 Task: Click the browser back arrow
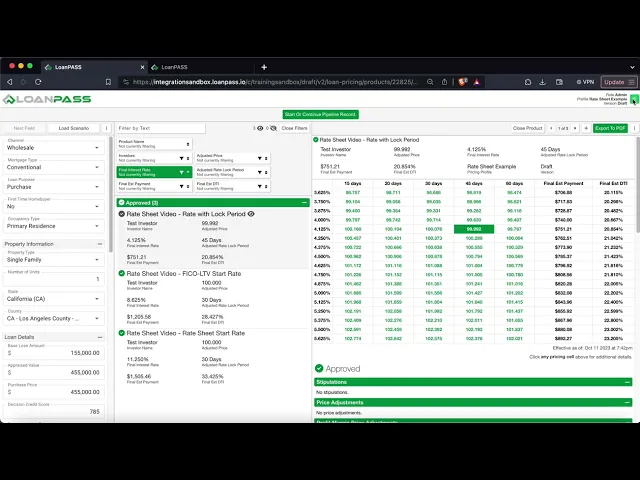[10, 82]
